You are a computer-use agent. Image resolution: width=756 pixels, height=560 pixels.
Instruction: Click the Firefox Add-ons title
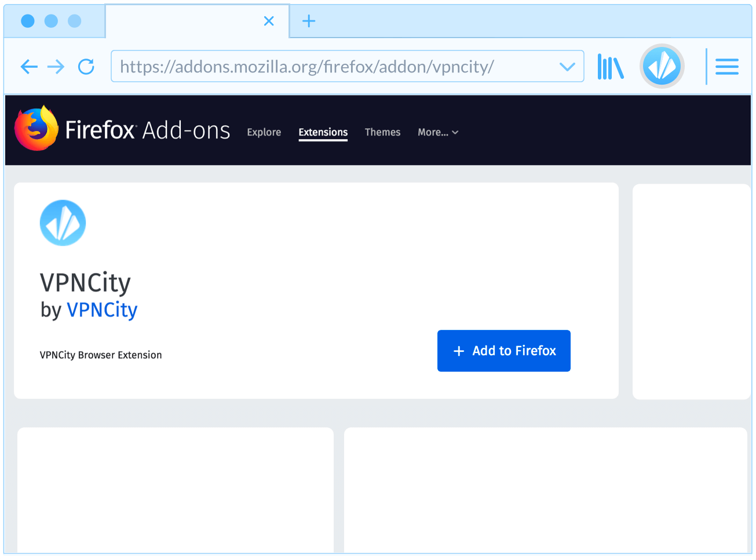(x=148, y=130)
